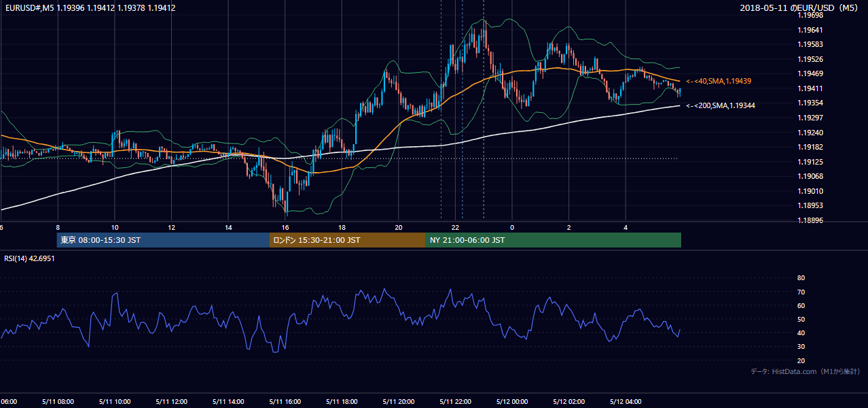This screenshot has height=408, width=868.
Task: Click price axis value 1.19354
Action: point(810,103)
